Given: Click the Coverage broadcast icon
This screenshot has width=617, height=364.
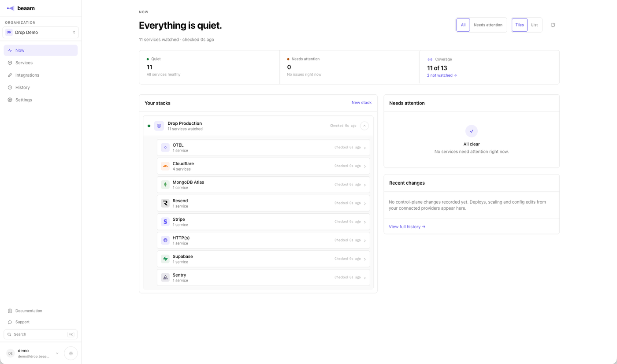Looking at the screenshot, I should tap(430, 59).
